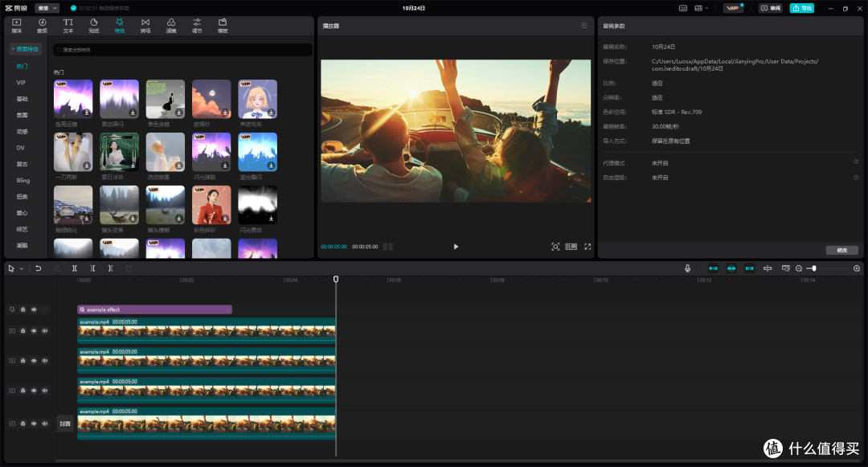Click the timeline zoom slider handle
This screenshot has height=467, width=868.
[813, 268]
